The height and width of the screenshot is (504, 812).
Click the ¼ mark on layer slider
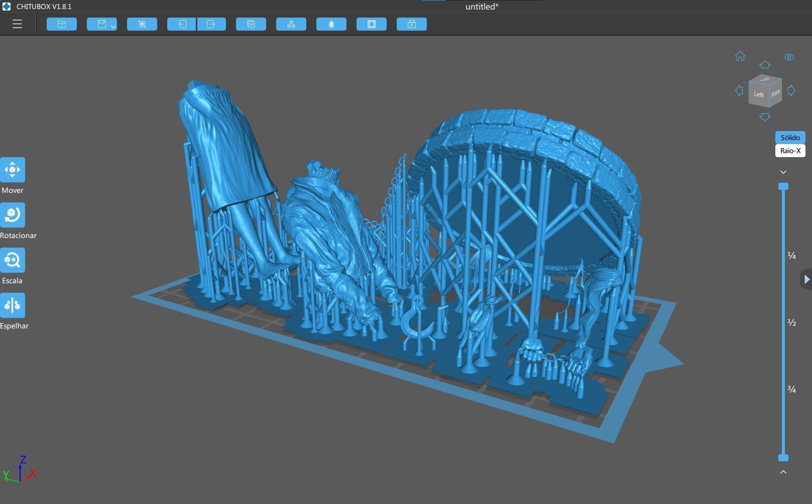(792, 256)
